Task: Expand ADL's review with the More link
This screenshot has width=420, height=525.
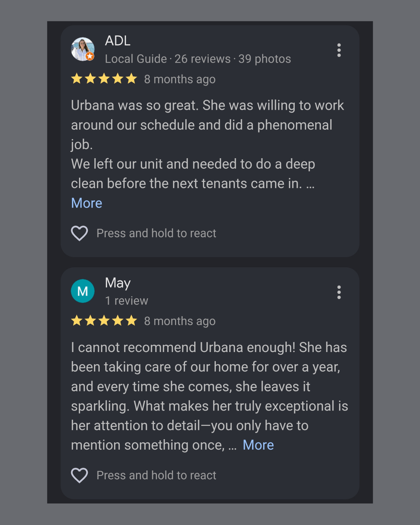Action: click(86, 203)
